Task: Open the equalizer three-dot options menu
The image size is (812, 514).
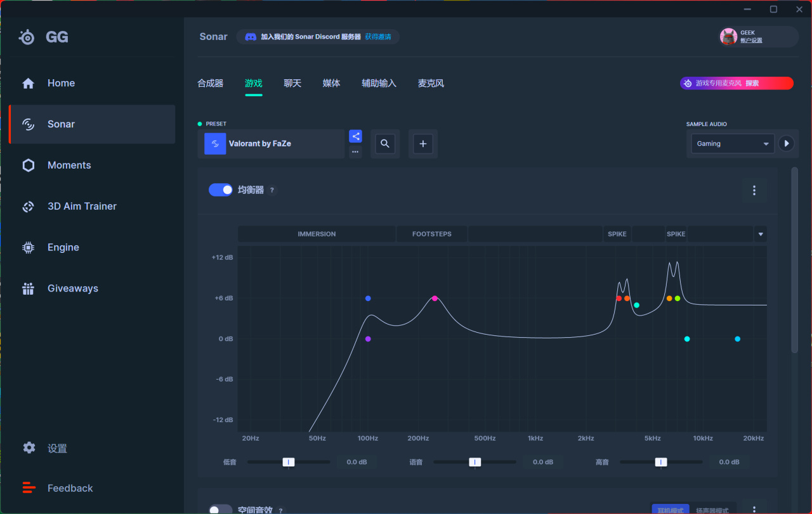Action: point(754,190)
